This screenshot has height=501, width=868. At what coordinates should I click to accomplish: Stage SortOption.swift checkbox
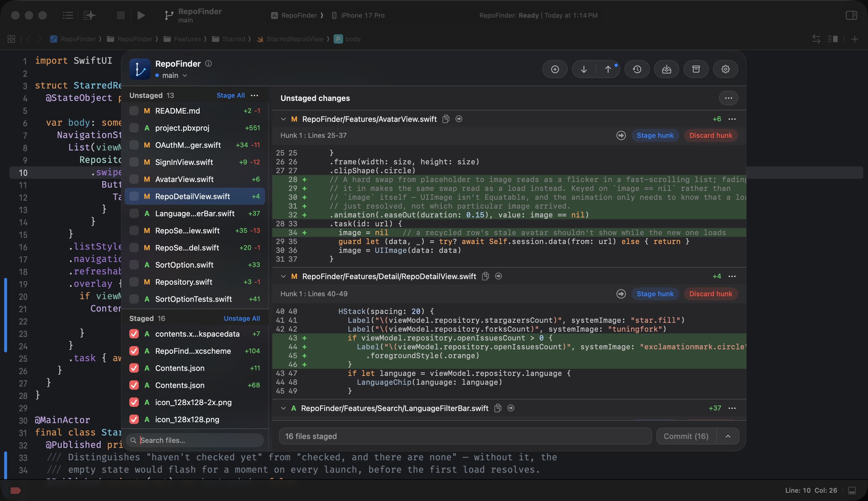(x=134, y=265)
